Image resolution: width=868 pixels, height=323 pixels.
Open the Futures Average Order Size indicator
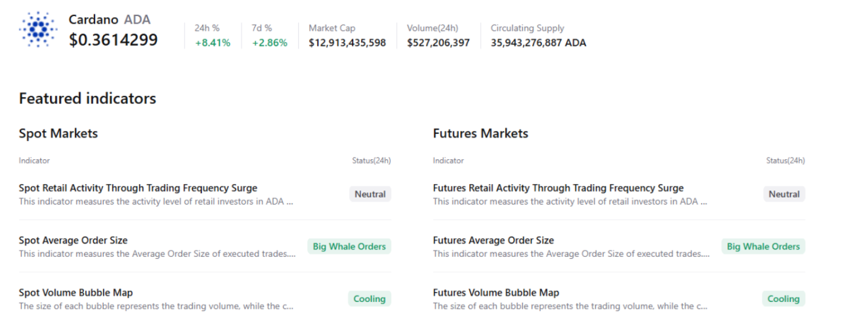tap(493, 240)
